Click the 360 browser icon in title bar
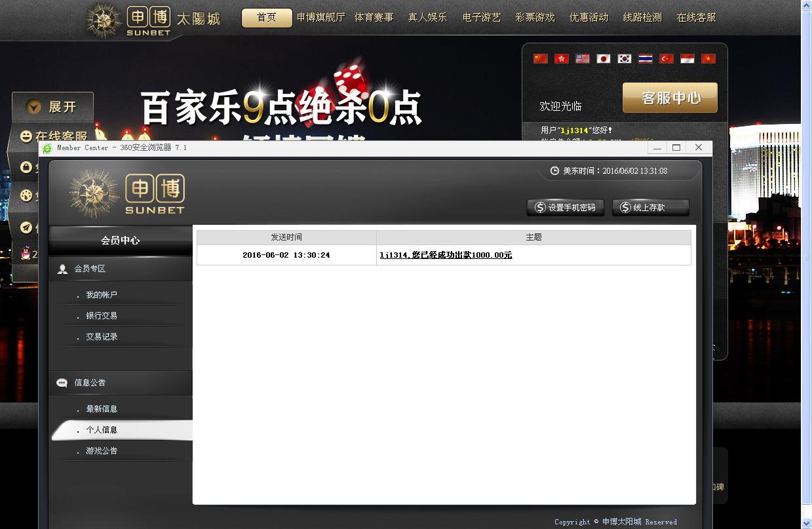Image resolution: width=812 pixels, height=529 pixels. click(x=47, y=148)
